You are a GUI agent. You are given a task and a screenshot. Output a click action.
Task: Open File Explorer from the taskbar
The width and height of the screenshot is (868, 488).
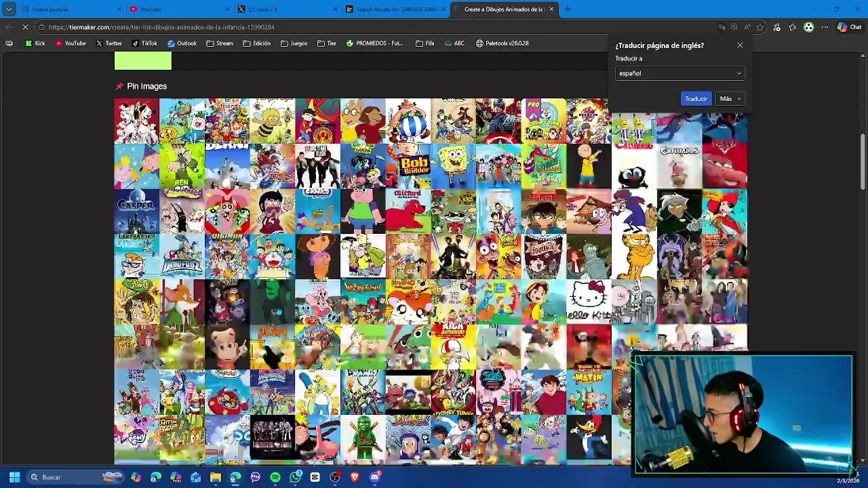[x=216, y=477]
